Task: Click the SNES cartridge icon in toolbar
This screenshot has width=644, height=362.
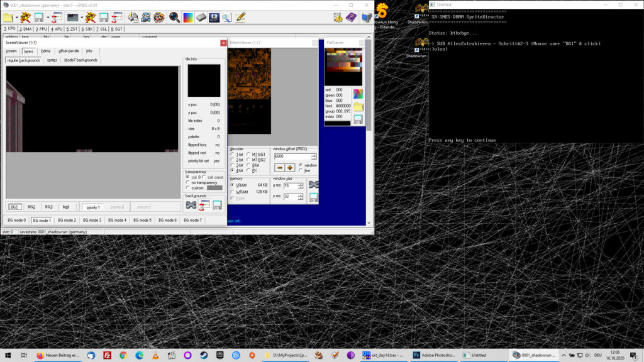Action: 73,17
